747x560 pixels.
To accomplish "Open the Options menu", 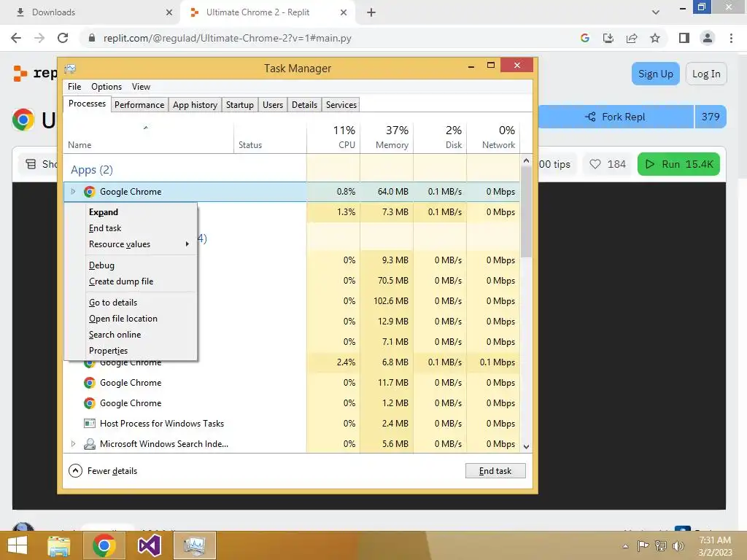I will click(x=107, y=87).
